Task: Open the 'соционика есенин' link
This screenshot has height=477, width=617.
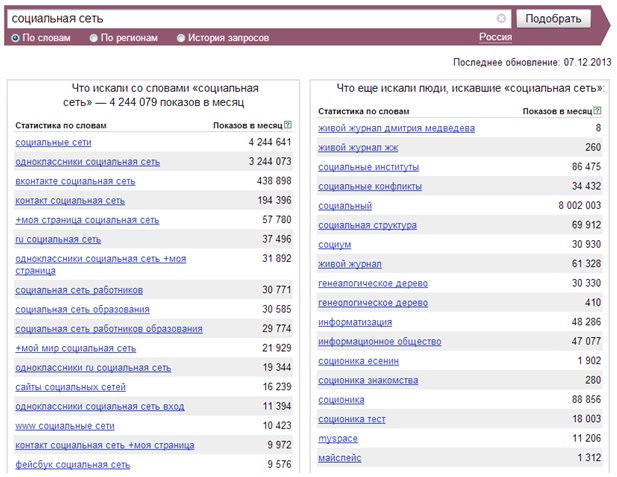Action: pos(358,361)
